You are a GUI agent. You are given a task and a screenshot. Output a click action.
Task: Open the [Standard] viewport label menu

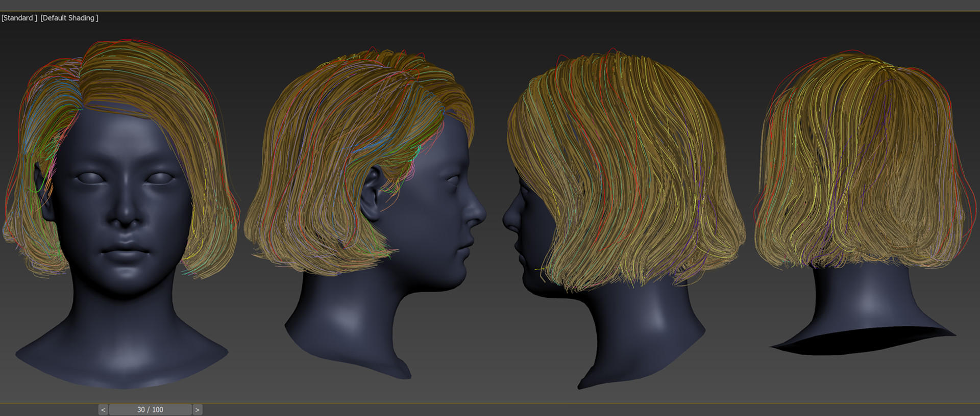tap(19, 18)
